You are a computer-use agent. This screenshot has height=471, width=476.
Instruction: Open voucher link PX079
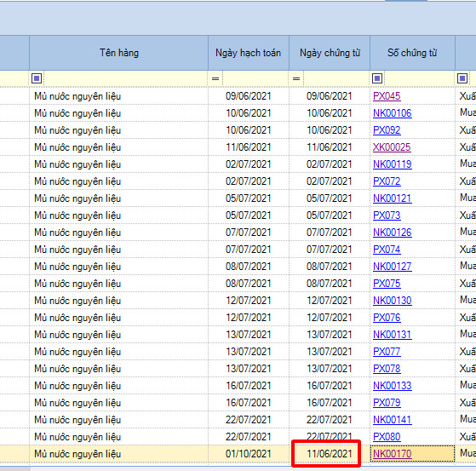click(x=387, y=402)
